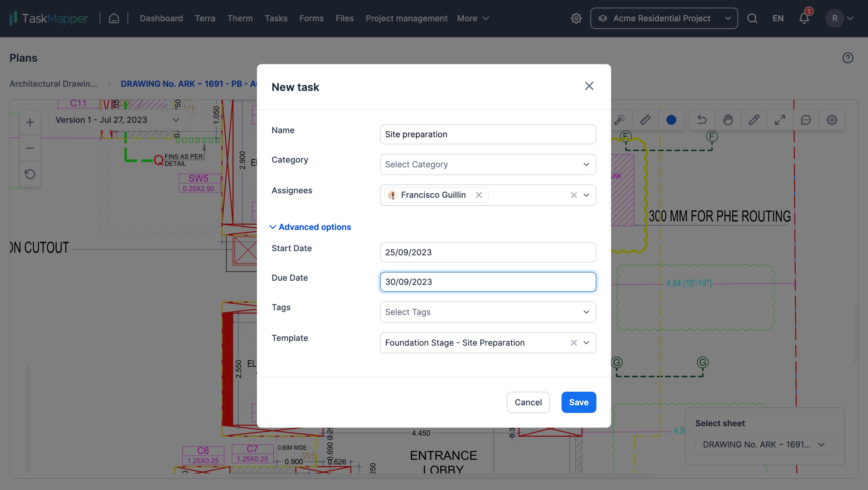Open settings gear in top navbar

click(576, 18)
